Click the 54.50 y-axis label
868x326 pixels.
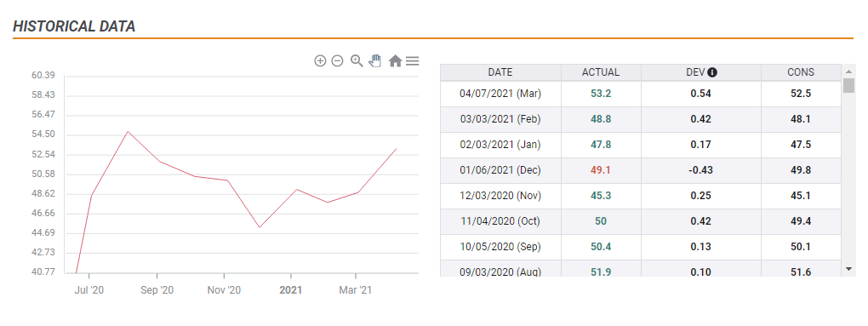(43, 134)
